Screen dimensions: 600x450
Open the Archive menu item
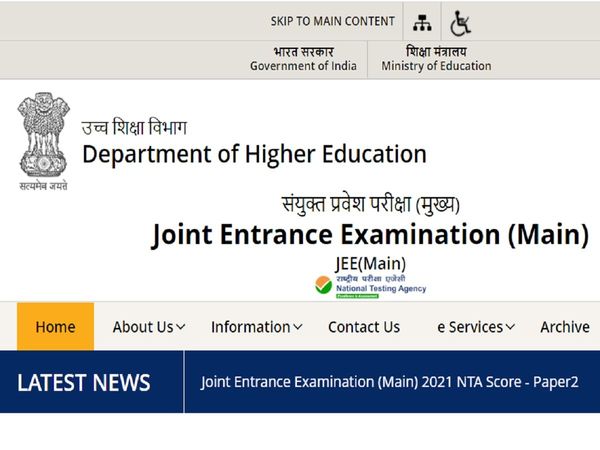(565, 327)
